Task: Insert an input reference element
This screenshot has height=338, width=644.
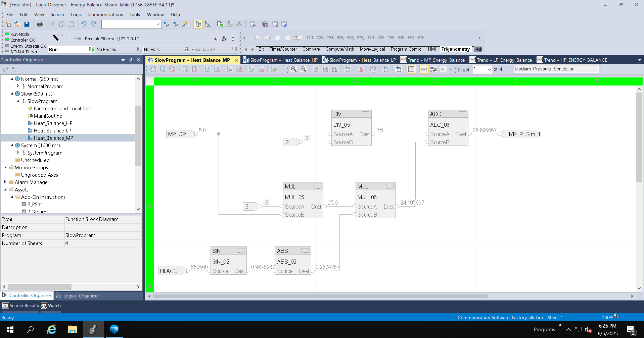Action: coord(258,38)
